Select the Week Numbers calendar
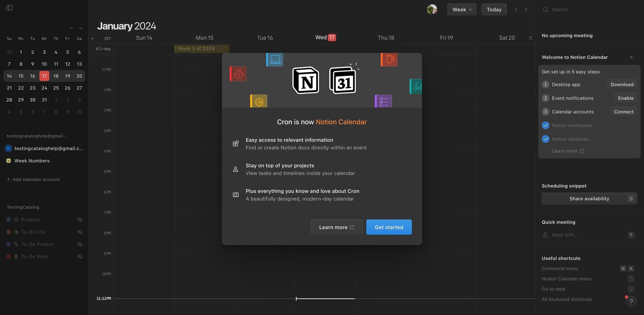The width and height of the screenshot is (644, 315). pyautogui.click(x=32, y=161)
